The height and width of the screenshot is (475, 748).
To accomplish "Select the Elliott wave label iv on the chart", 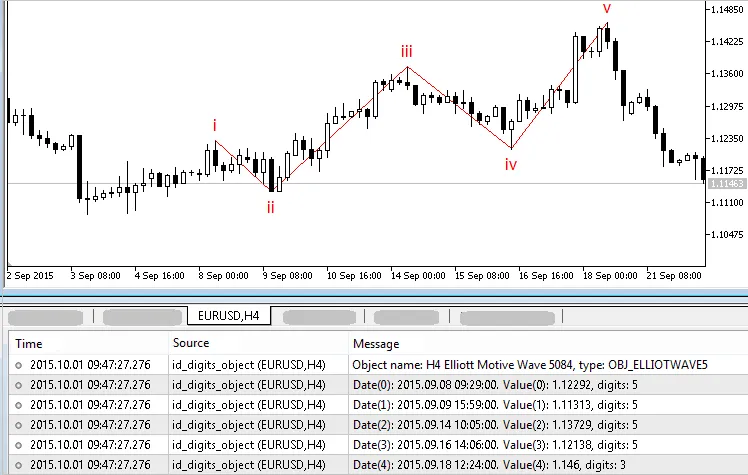I will [510, 165].
